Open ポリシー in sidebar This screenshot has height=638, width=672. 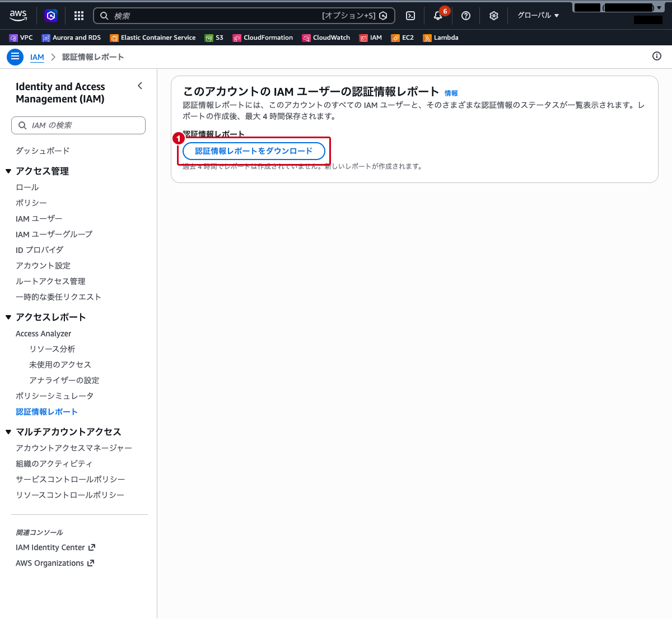tap(31, 203)
